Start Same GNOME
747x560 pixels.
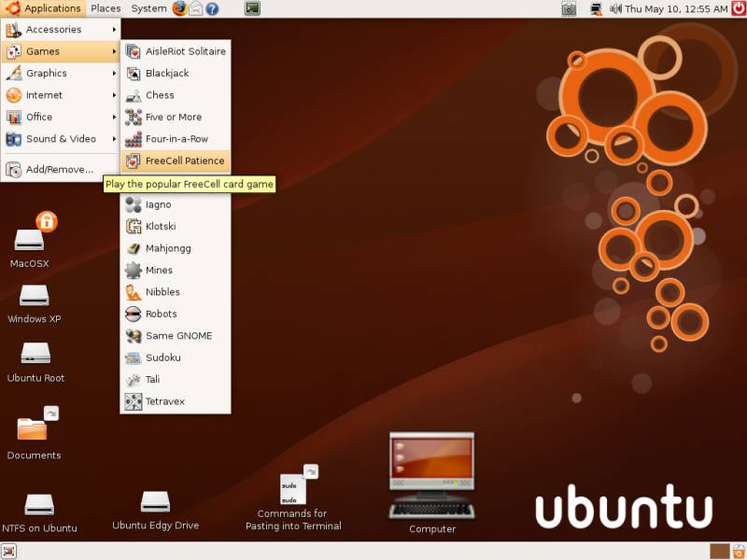[176, 336]
